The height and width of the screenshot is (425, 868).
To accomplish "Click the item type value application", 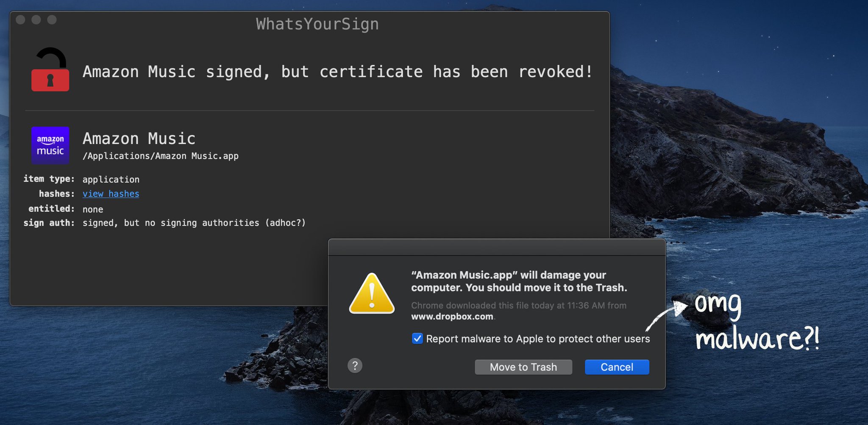I will [x=111, y=179].
